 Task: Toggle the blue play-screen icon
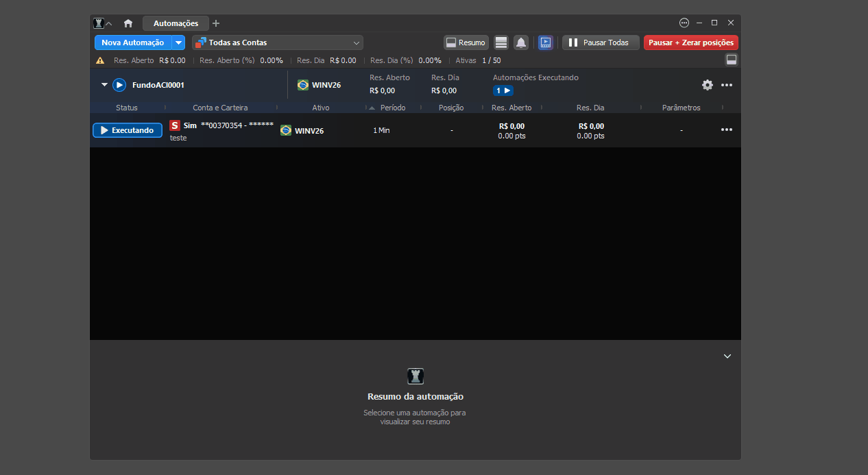[x=545, y=42]
